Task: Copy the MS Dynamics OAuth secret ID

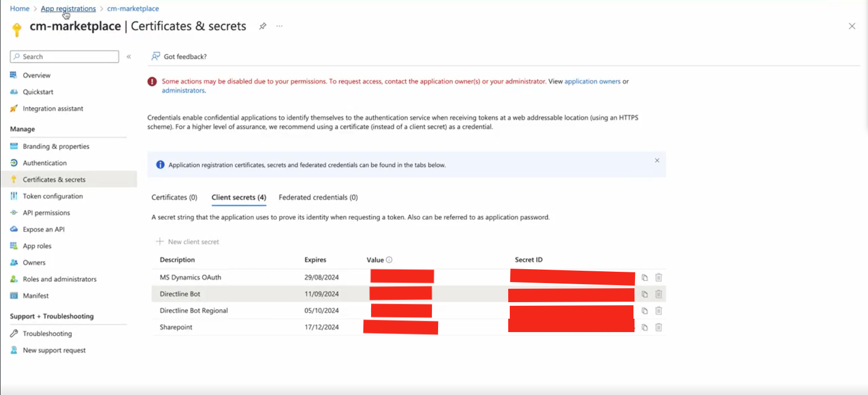Action: (644, 277)
